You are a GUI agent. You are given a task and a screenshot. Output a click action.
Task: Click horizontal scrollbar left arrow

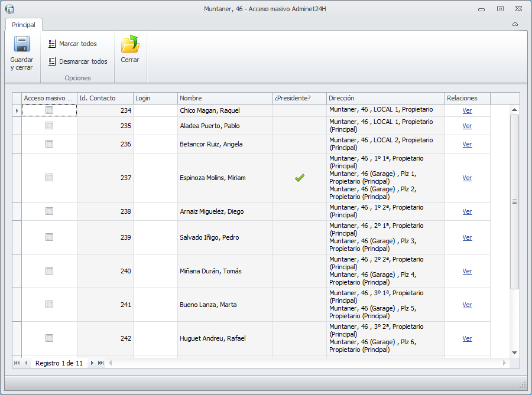coord(111,363)
